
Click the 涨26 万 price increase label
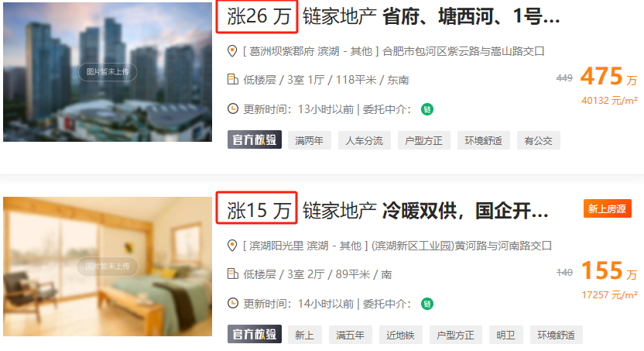[257, 17]
